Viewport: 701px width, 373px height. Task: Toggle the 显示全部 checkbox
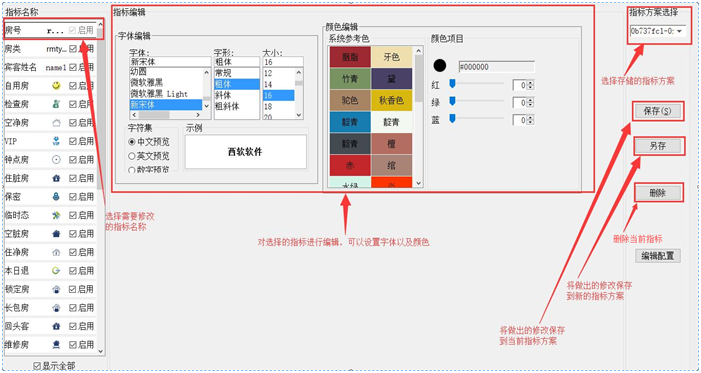(37, 366)
